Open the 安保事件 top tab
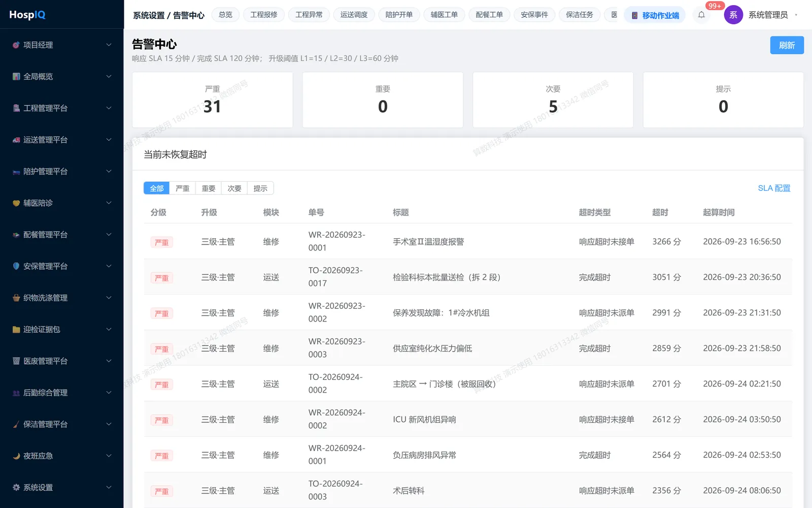The width and height of the screenshot is (812, 508). point(535,15)
